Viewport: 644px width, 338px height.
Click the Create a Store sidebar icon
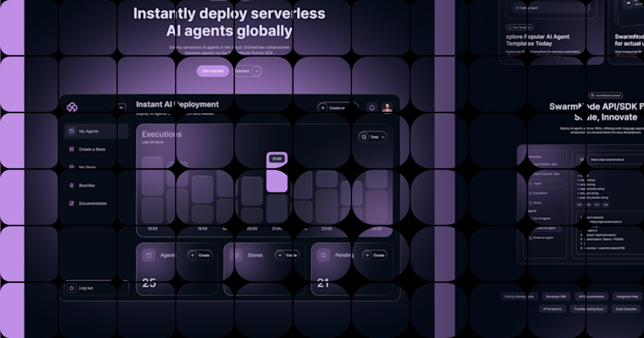[71, 149]
